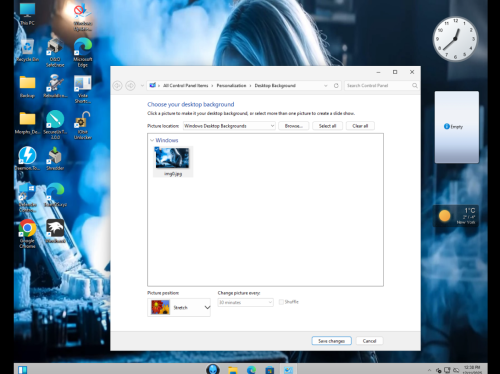Open the Change picture every dropdown

(246, 302)
